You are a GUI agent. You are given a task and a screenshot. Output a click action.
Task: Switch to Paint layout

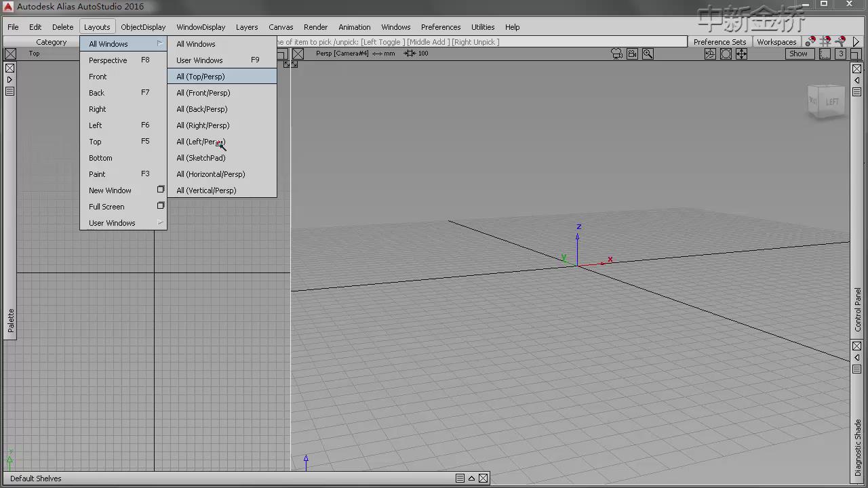click(x=123, y=174)
